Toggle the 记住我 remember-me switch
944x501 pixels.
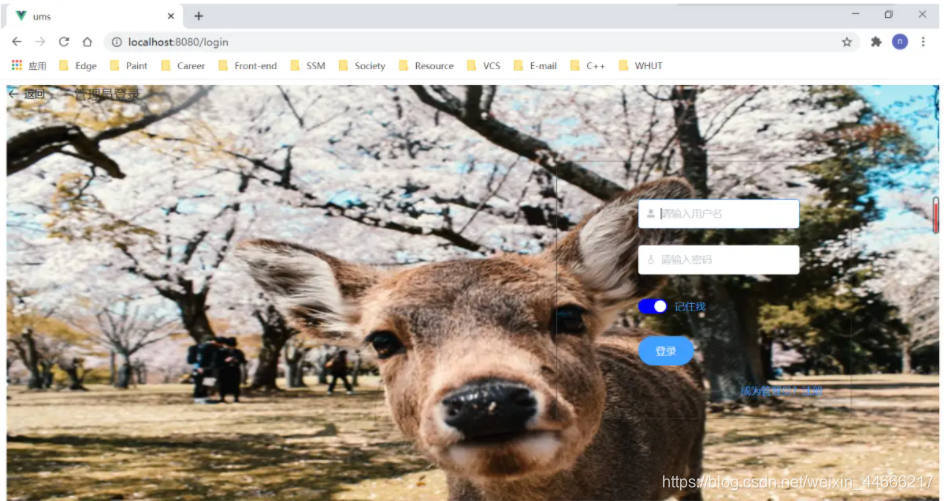pos(653,307)
